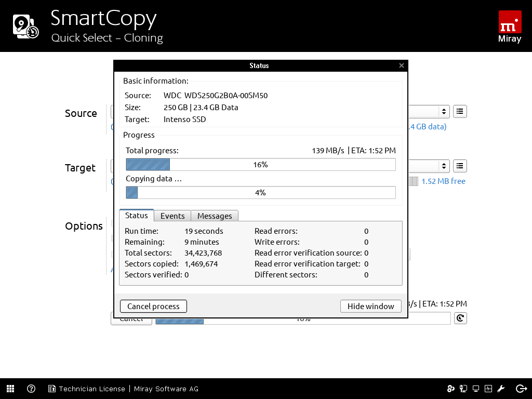Expand the Source drive dropdown
The image size is (532, 399).
[444, 111]
